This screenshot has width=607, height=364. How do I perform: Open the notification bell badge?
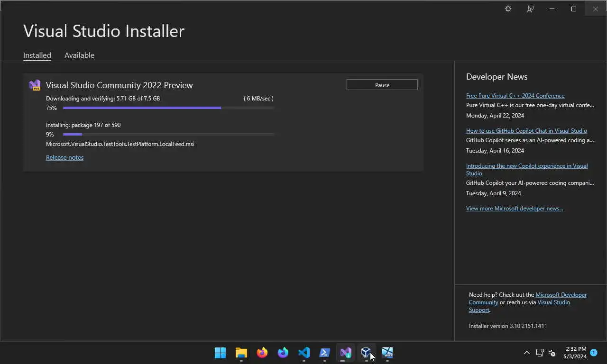(594, 353)
